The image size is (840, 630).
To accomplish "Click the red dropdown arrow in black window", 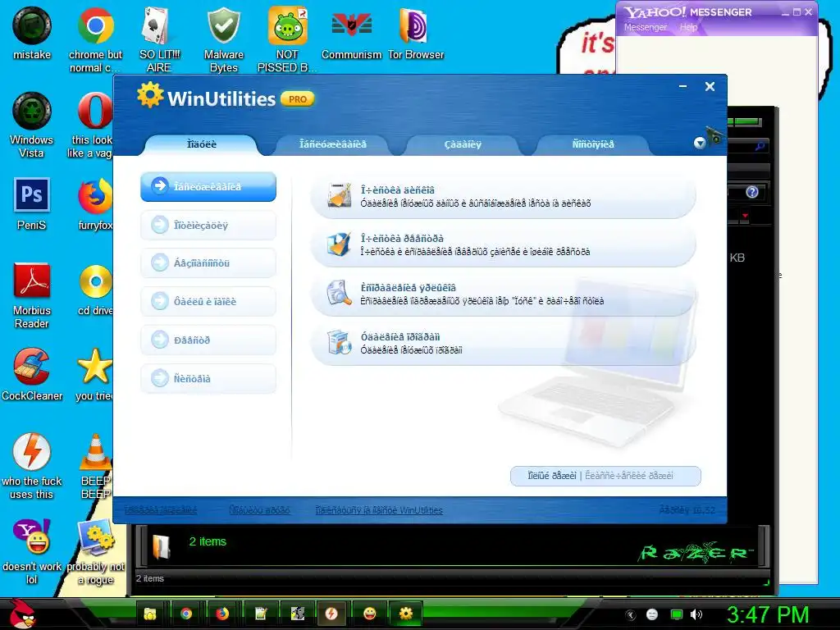I will tap(745, 216).
